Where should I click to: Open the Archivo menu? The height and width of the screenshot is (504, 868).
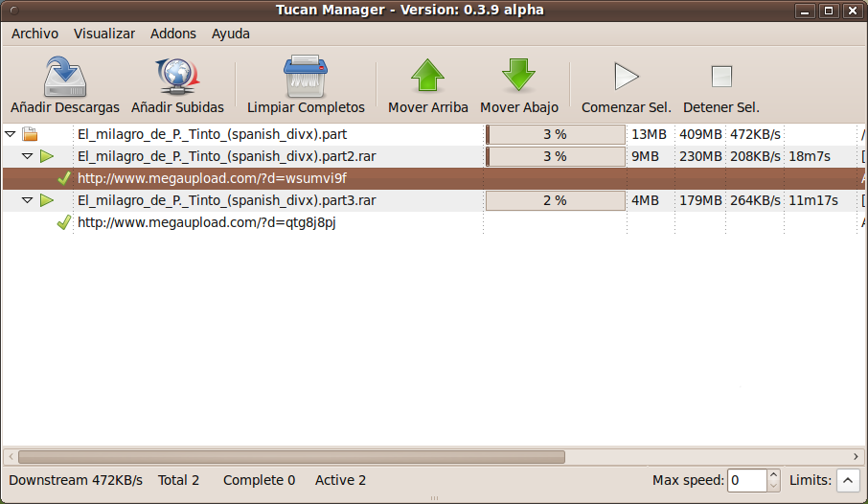coord(34,34)
